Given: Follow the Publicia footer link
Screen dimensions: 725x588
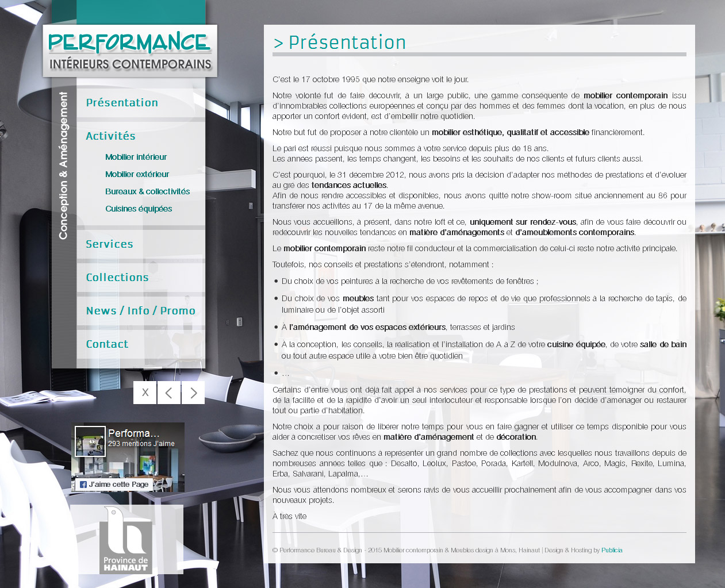Looking at the screenshot, I should click(612, 550).
